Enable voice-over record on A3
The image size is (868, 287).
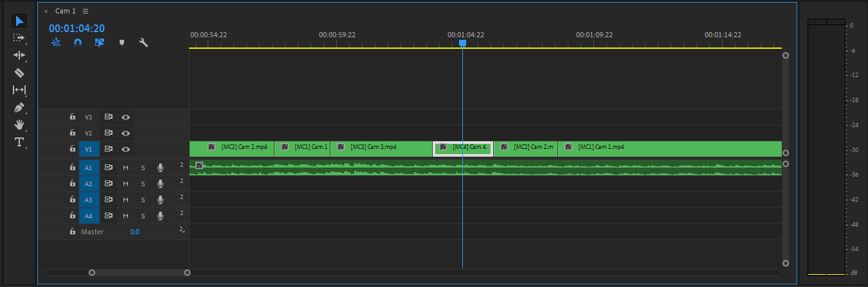tap(160, 200)
